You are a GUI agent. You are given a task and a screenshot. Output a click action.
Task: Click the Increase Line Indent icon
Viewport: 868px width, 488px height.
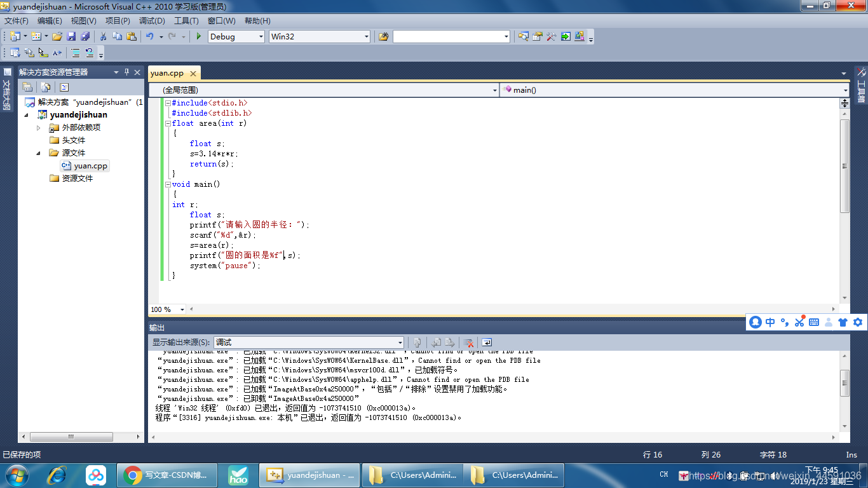point(90,53)
